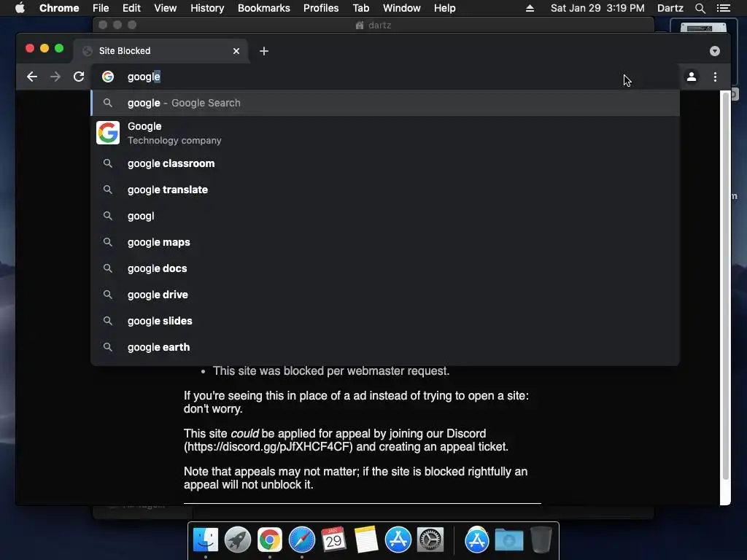Click the Discord appeal link text
Viewport: 747px width, 560px height.
click(268, 447)
